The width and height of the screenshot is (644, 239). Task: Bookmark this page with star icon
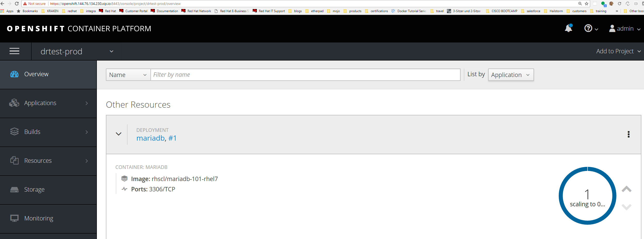[x=587, y=4]
